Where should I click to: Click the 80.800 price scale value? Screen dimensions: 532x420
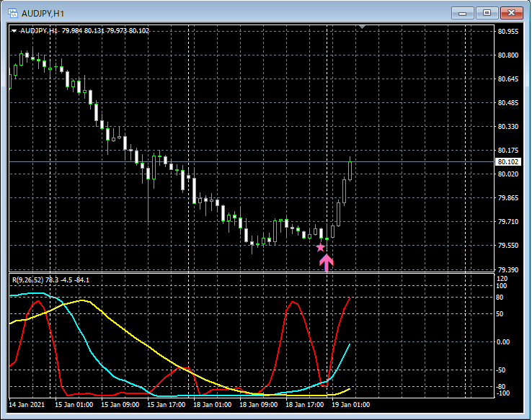pyautogui.click(x=508, y=55)
